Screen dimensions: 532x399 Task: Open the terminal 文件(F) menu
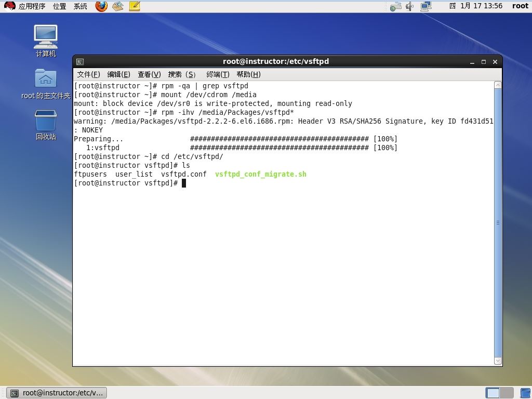[x=88, y=74]
